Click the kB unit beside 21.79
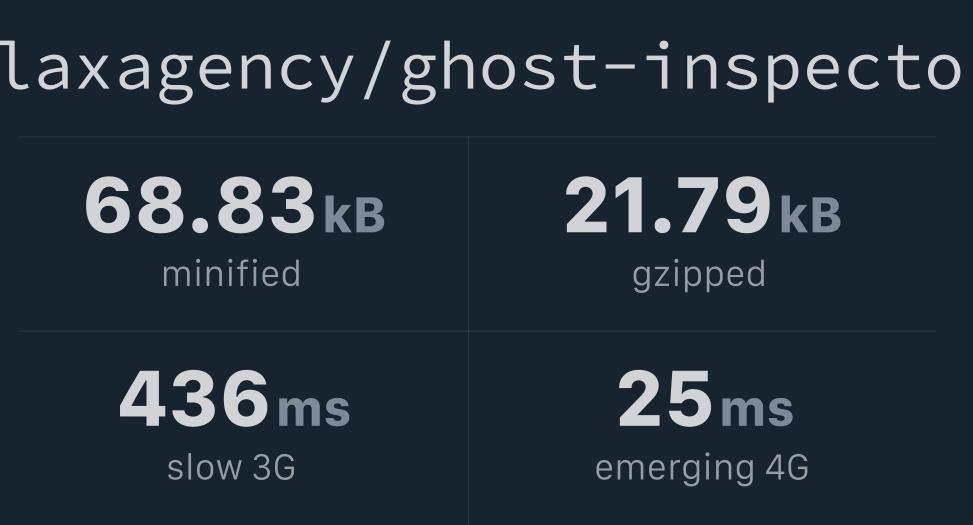The width and height of the screenshot is (973, 525). [810, 215]
